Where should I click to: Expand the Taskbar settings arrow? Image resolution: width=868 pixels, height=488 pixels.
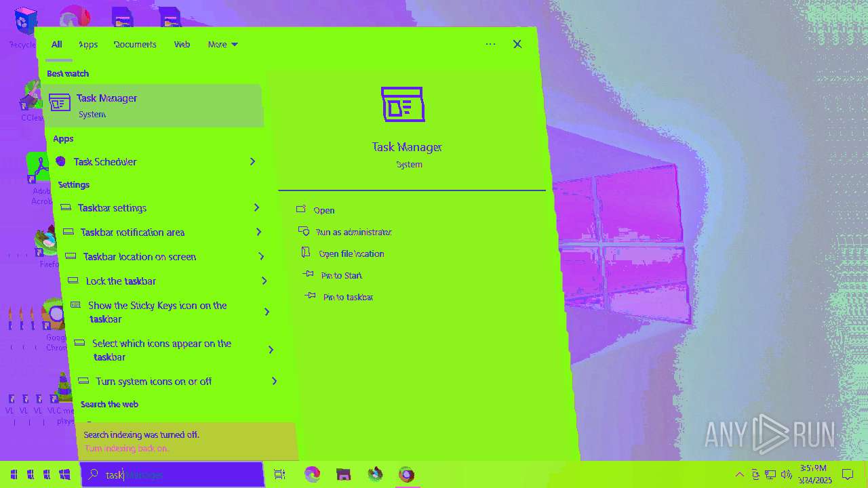pyautogui.click(x=256, y=207)
